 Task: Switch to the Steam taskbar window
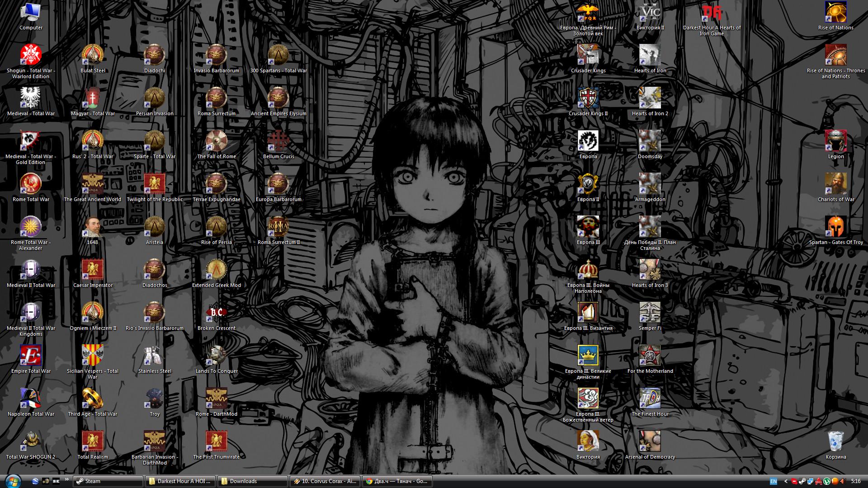pyautogui.click(x=108, y=481)
